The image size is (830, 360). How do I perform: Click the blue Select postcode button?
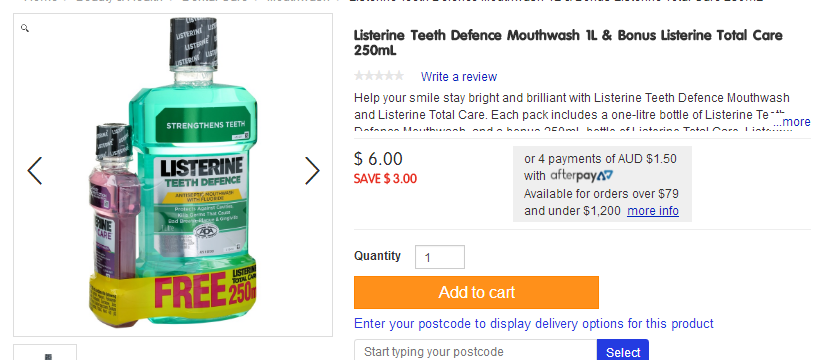622,350
